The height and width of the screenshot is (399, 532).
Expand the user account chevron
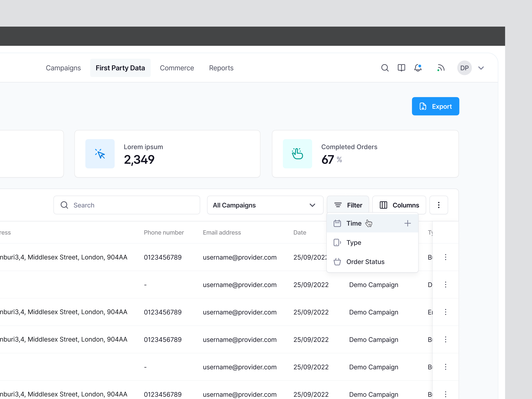(x=481, y=68)
